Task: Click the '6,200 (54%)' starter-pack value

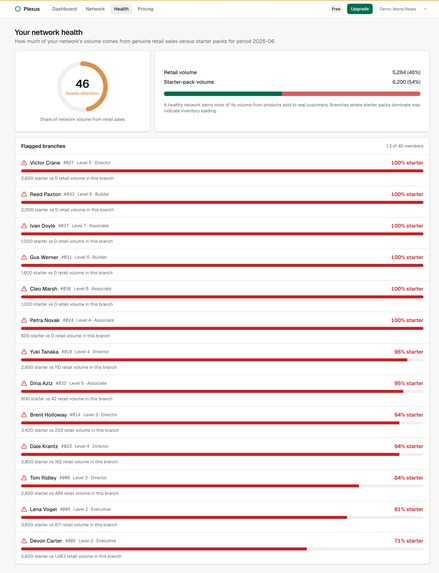Action: [x=406, y=82]
